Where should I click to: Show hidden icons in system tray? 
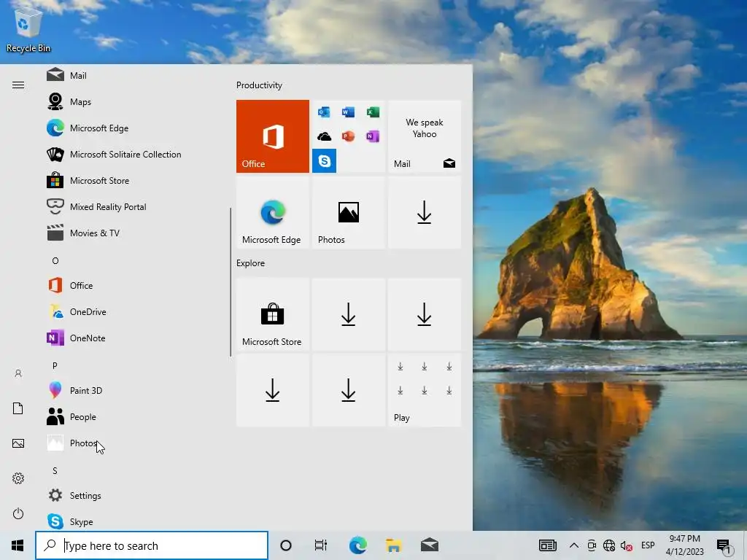point(574,545)
